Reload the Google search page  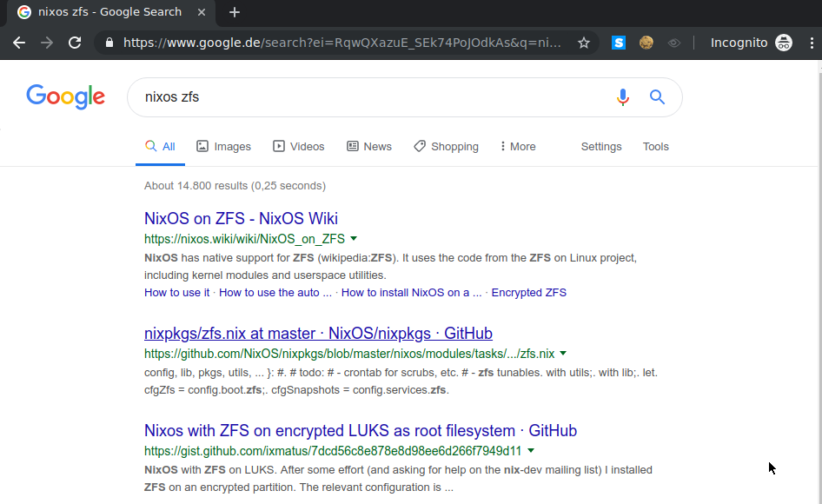(x=75, y=43)
